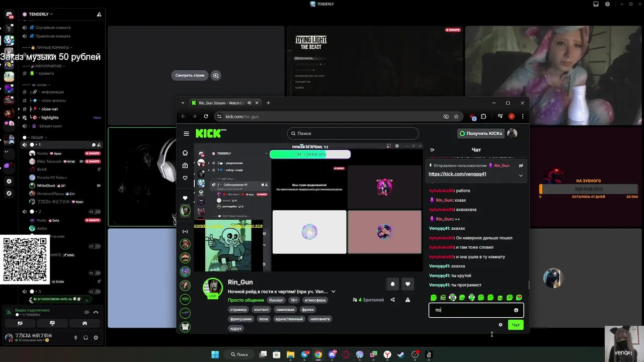Image resolution: width=644 pixels, height=362 pixels.
Task: Select the стример tag
Action: coord(238,310)
